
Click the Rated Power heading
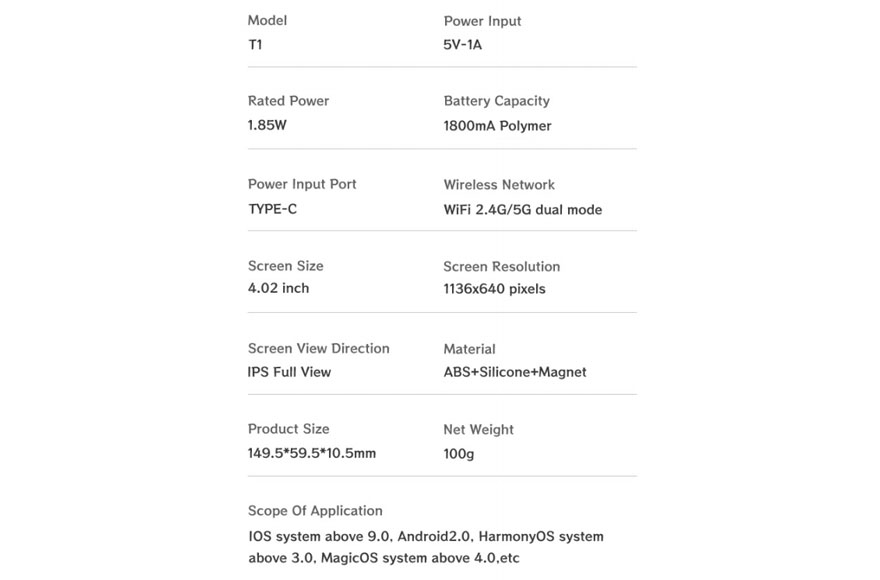point(288,101)
